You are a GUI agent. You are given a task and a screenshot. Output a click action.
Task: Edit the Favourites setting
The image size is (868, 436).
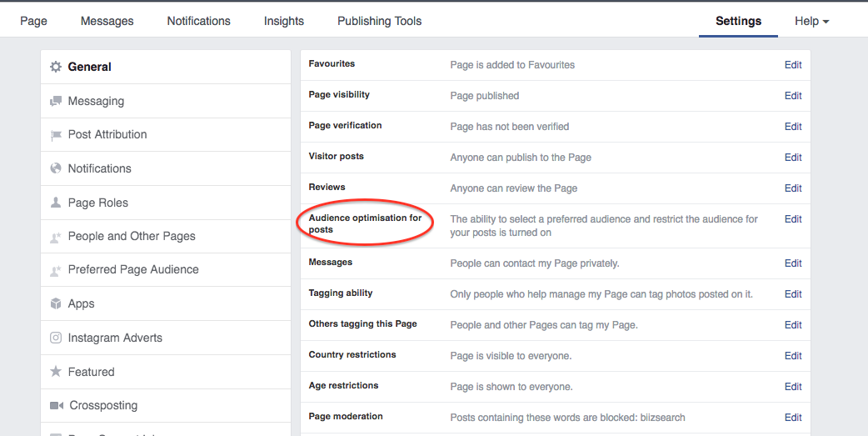pos(793,65)
